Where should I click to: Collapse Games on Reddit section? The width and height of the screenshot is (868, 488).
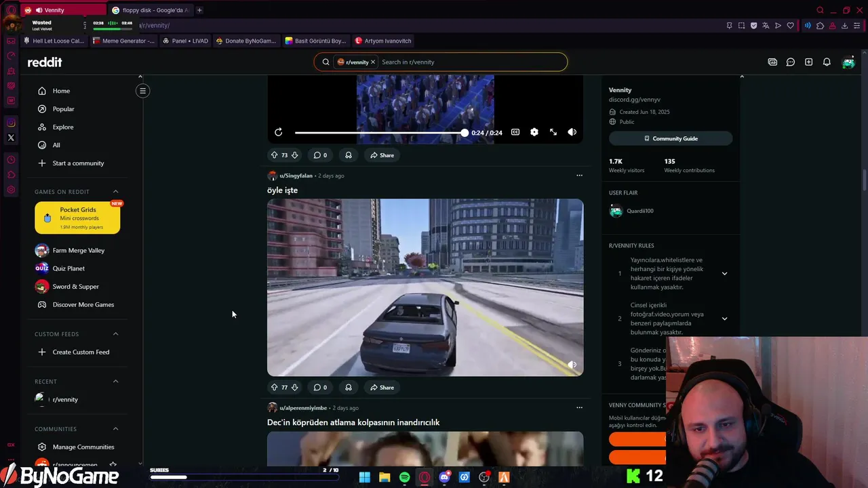point(115,192)
